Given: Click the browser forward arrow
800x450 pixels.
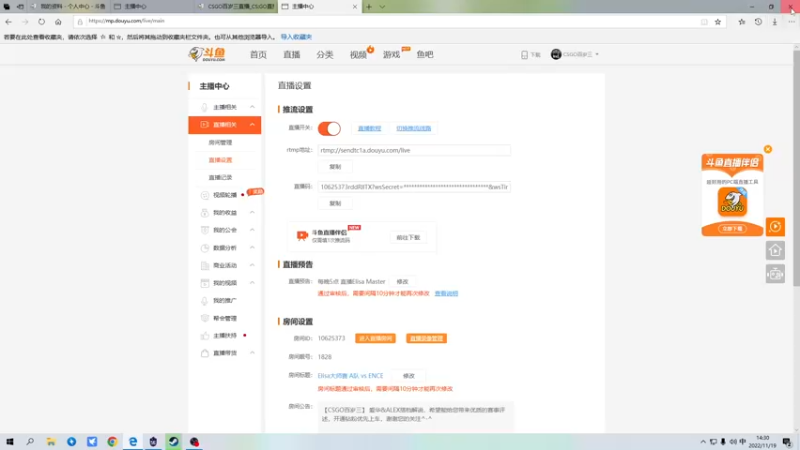Looking at the screenshot, I should tap(25, 21).
